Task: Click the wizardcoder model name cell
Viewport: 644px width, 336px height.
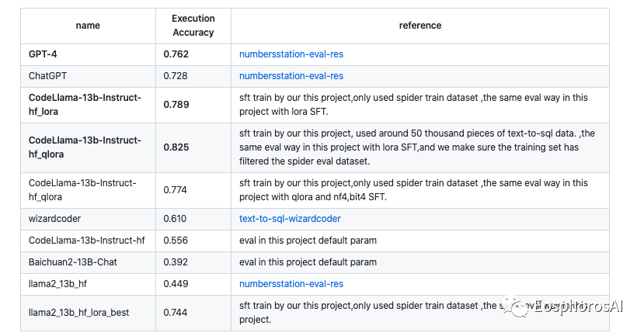Action: pyautogui.click(x=54, y=219)
